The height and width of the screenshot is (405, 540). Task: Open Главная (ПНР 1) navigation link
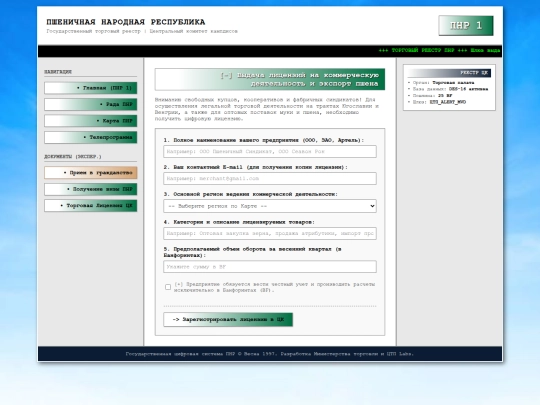(x=91, y=88)
